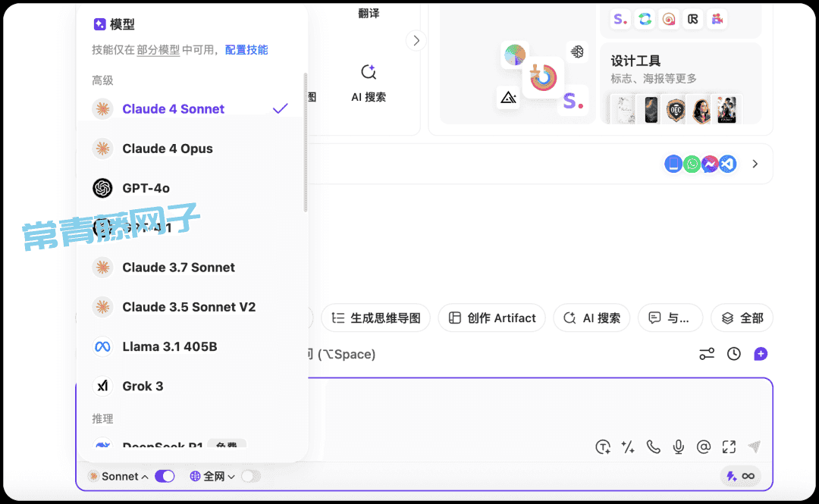This screenshot has width=819, height=504.
Task: Select Claude 3.7 Sonnet model
Action: [192, 268]
